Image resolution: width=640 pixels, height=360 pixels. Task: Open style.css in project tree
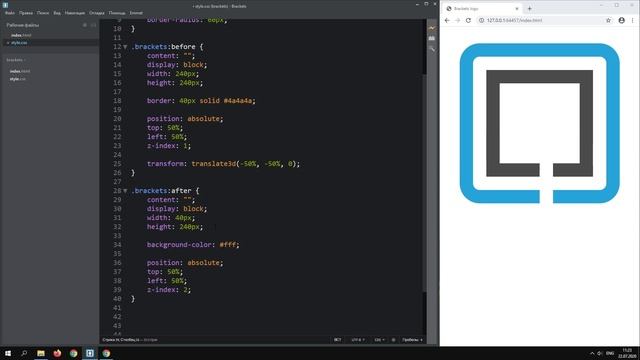pos(18,79)
